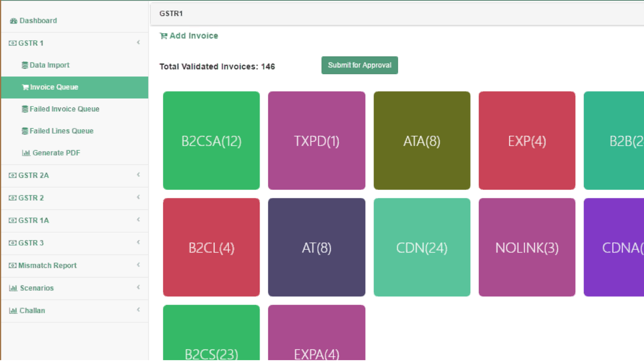This screenshot has width=644, height=362.
Task: Open Failed Invoice Queue
Action: point(75,109)
